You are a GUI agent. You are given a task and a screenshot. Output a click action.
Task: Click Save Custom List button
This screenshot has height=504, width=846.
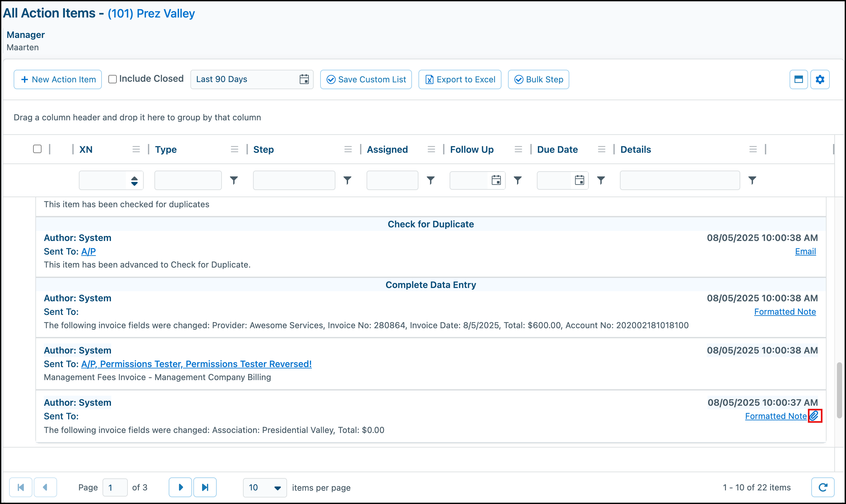pos(366,79)
